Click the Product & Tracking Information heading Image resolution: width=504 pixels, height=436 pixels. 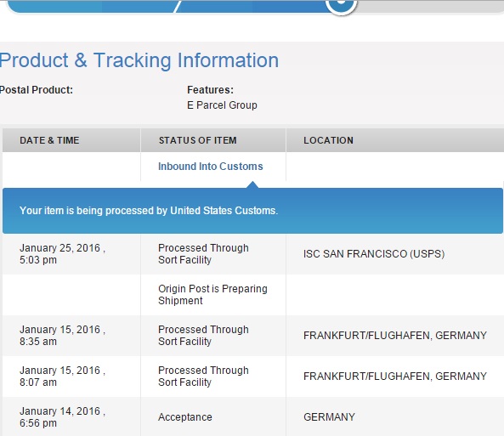coord(139,60)
